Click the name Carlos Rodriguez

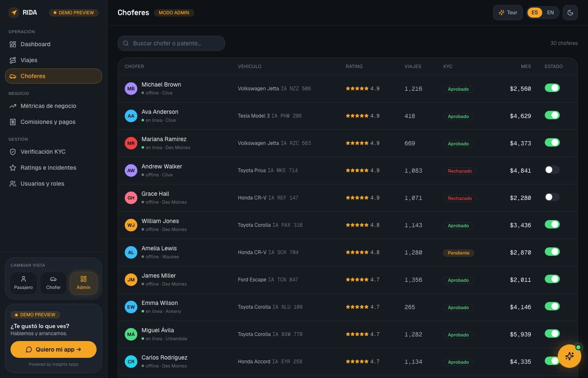pos(165,357)
